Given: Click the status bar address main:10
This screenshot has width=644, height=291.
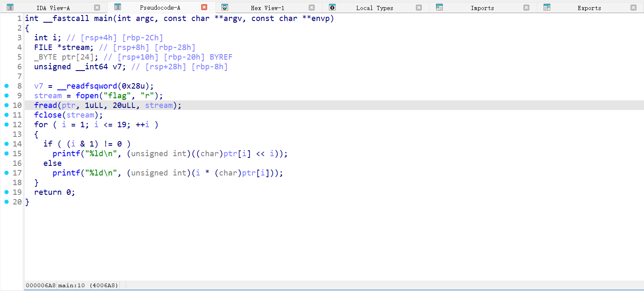Looking at the screenshot, I should tap(71, 286).
